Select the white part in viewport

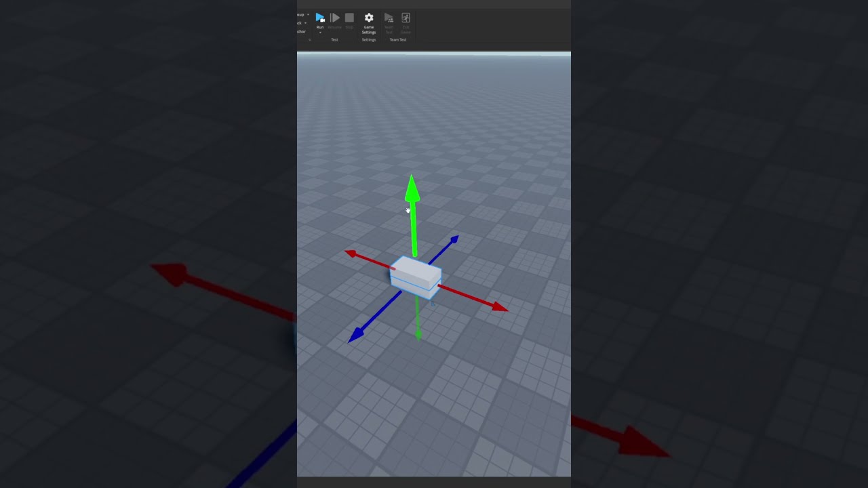click(416, 277)
